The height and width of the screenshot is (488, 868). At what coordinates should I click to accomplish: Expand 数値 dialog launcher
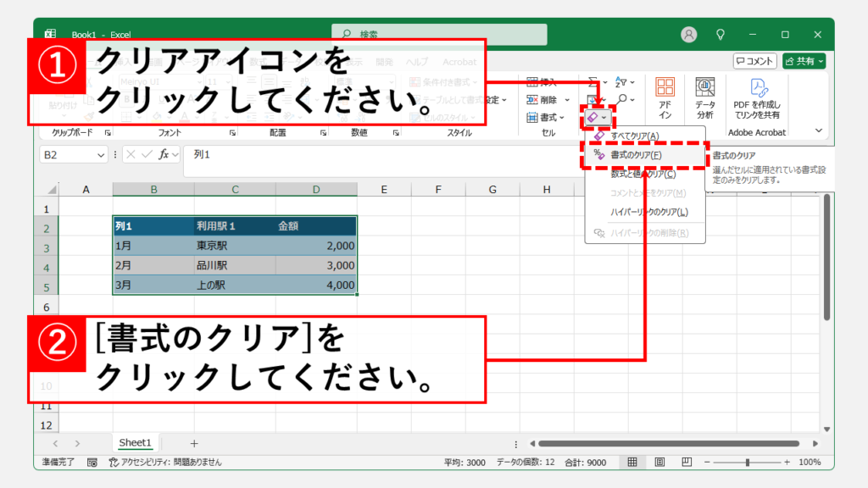(x=396, y=133)
